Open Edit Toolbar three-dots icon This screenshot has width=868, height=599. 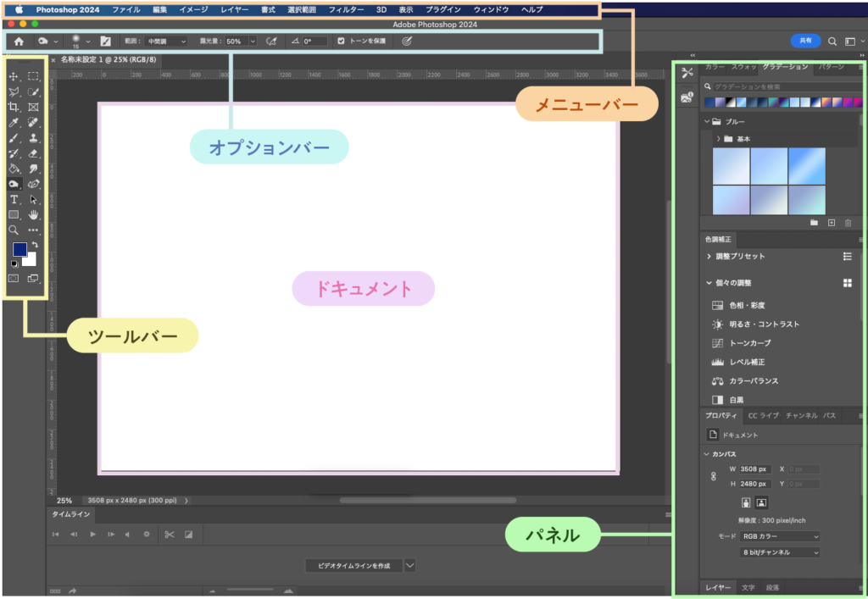tap(33, 230)
